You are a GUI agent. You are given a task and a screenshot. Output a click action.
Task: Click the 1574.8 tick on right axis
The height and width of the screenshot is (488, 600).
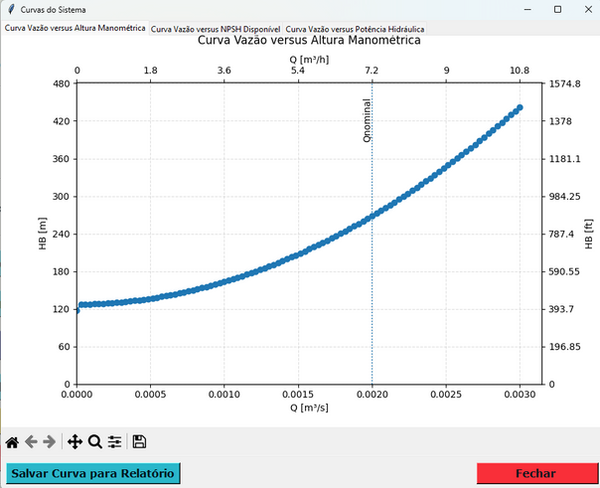click(x=565, y=83)
